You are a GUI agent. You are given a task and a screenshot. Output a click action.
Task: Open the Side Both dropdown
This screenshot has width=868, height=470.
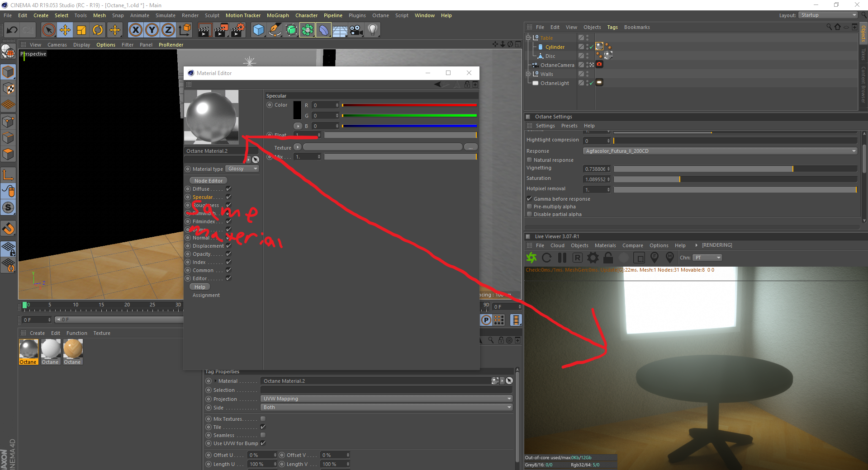click(x=387, y=407)
